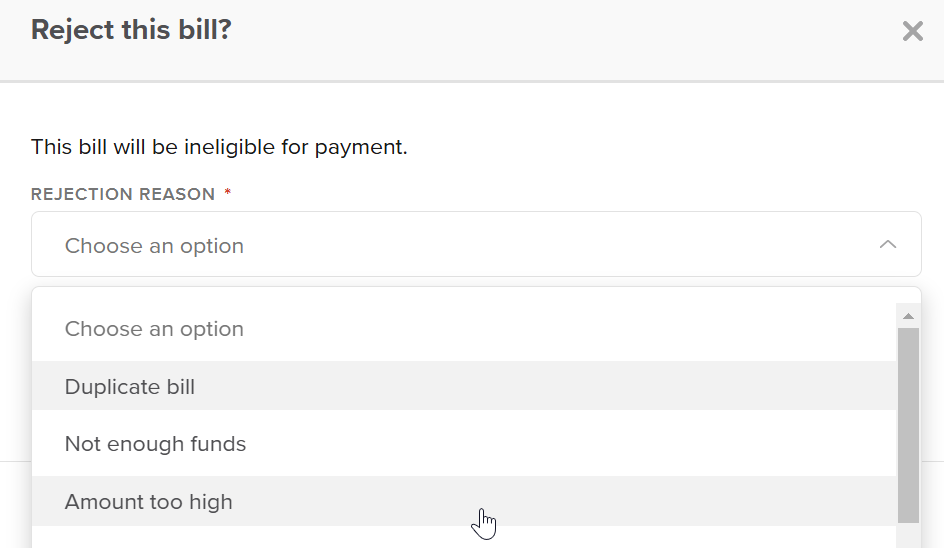Click the 'Reject this bill?' dialog title
944x548 pixels.
(131, 30)
